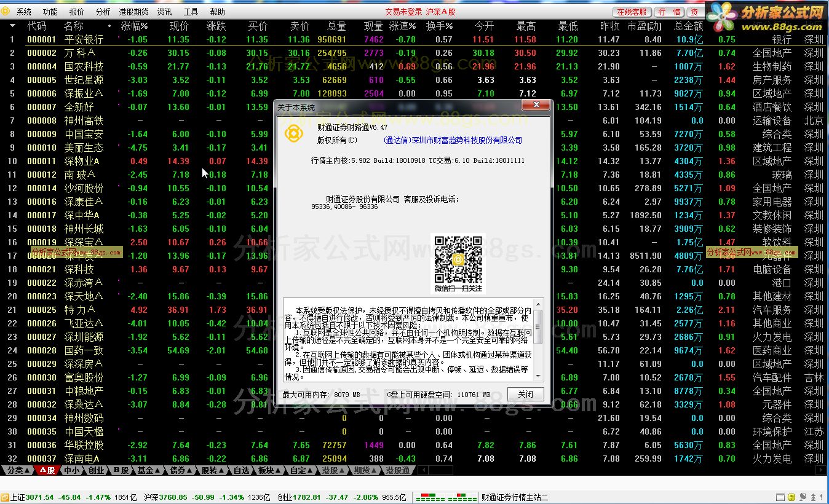This screenshot has width=829, height=504.
Task: Select stock row 特力A
Action: [414, 310]
